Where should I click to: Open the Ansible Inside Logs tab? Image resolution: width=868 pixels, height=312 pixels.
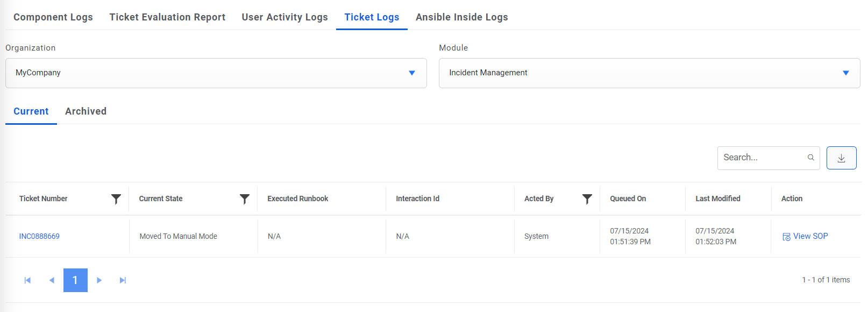pos(461,17)
